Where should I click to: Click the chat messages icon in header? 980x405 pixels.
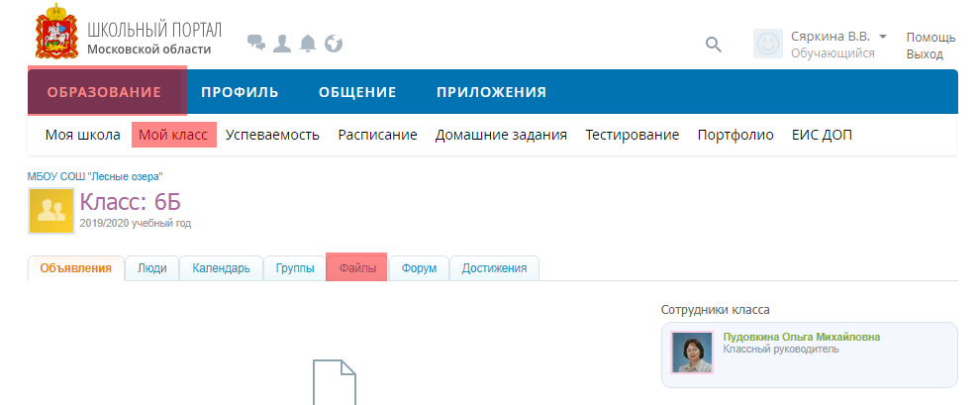pyautogui.click(x=256, y=44)
